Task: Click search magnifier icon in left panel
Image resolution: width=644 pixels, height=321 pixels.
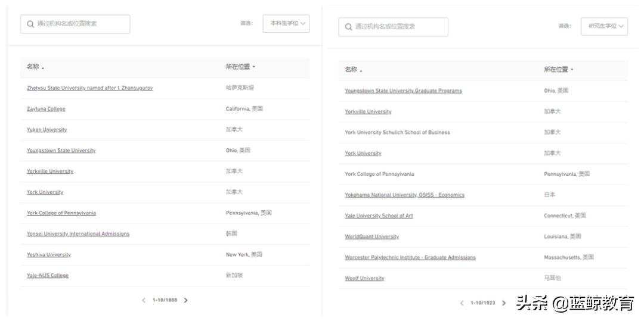Action: [x=30, y=24]
